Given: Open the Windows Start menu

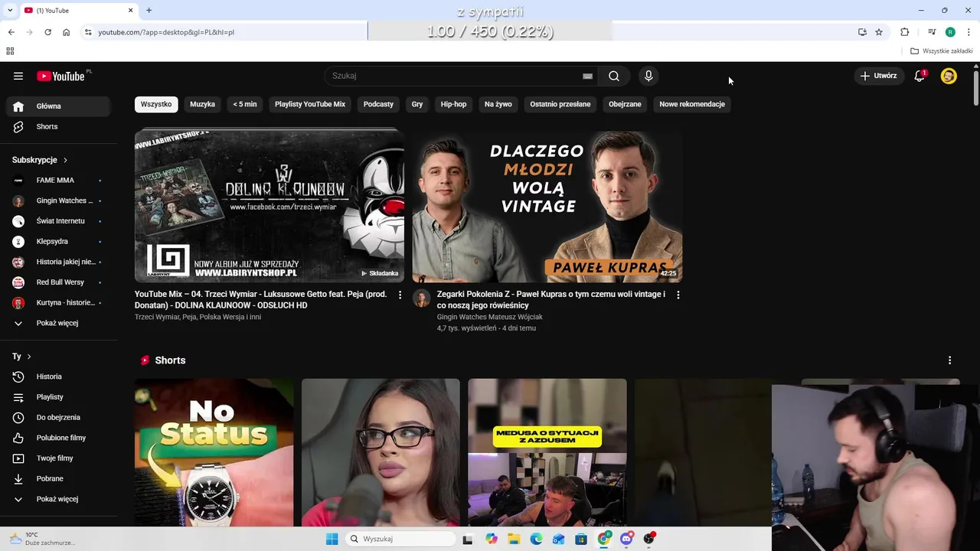Looking at the screenshot, I should 332,539.
